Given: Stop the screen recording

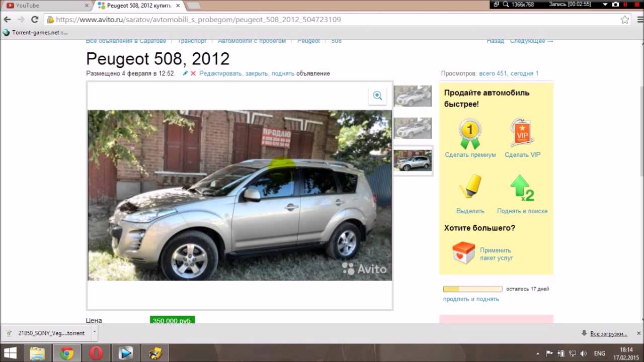Looking at the screenshot, I should [636, 5].
